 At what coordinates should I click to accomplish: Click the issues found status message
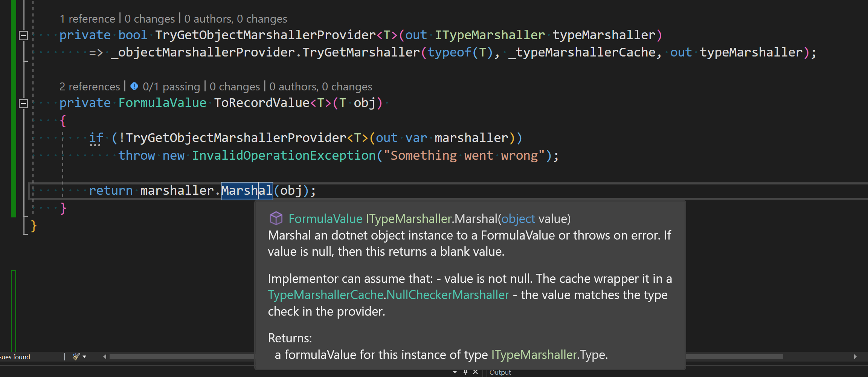16,357
